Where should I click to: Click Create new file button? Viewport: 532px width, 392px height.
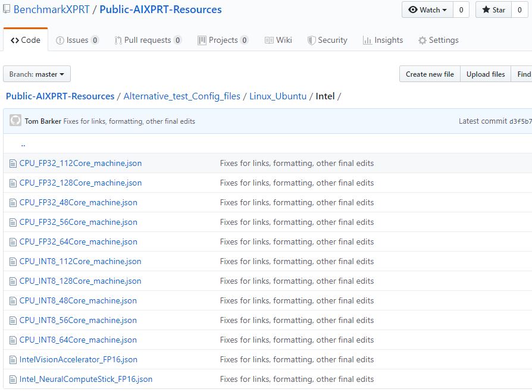pos(430,74)
